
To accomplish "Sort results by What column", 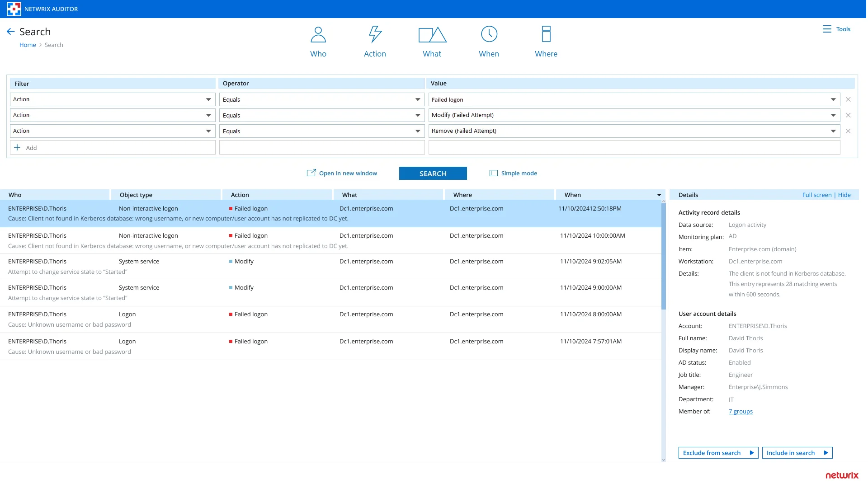I will (388, 195).
